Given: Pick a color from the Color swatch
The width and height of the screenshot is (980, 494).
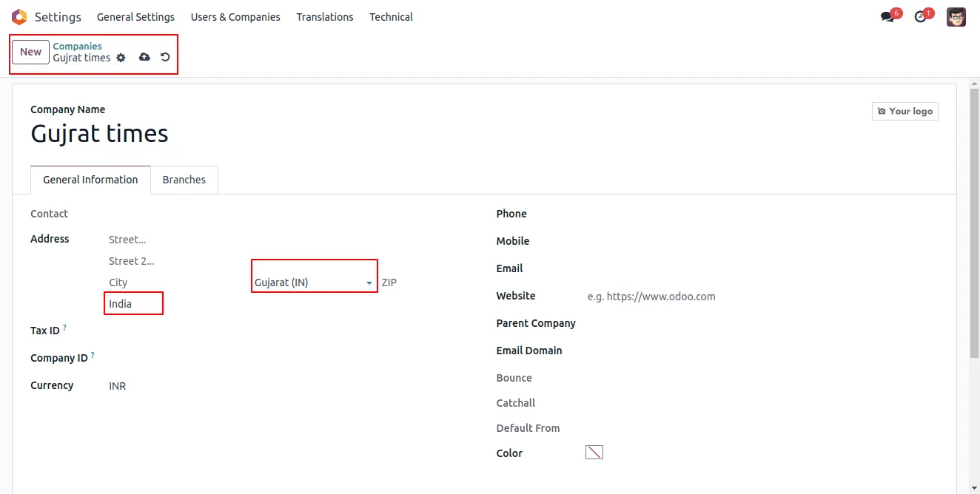Looking at the screenshot, I should pos(594,453).
